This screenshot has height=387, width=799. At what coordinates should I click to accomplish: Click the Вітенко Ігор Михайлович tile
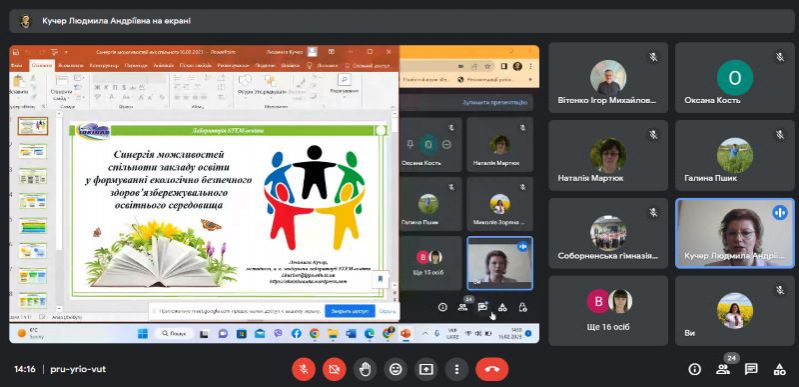click(608, 78)
